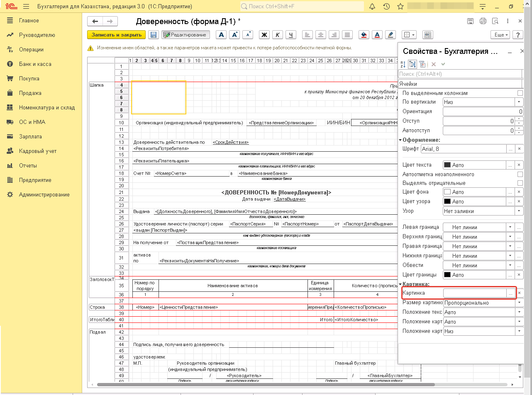
Task: Toggle italic formatting (К)
Action: coord(278,35)
